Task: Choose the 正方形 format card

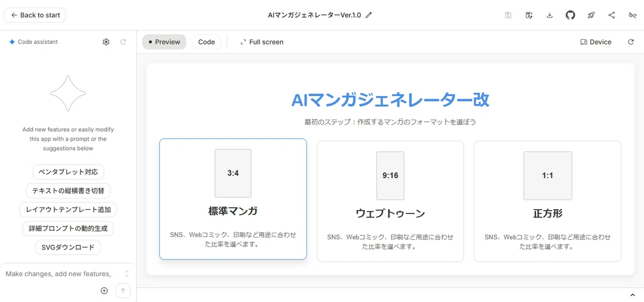Action: [547, 201]
